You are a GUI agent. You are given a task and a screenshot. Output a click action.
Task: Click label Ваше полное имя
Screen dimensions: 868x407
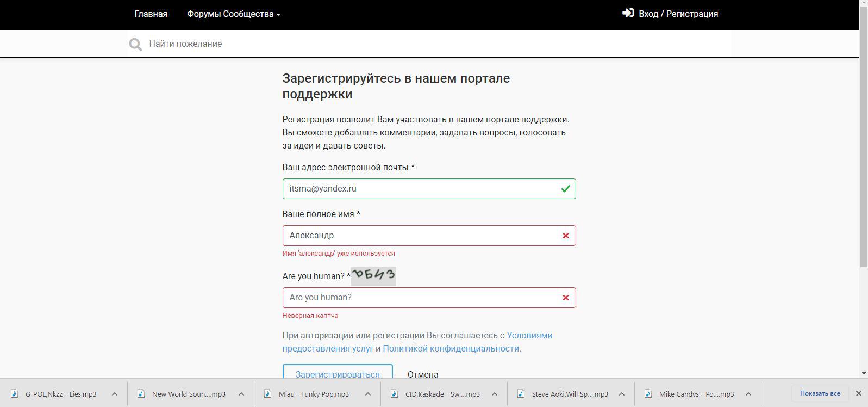(321, 214)
